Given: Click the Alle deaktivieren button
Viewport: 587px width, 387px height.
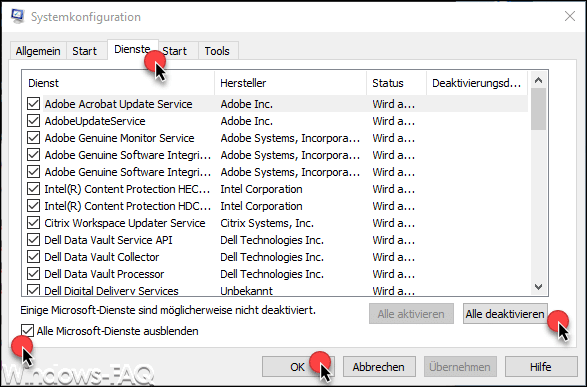Looking at the screenshot, I should tap(505, 314).
